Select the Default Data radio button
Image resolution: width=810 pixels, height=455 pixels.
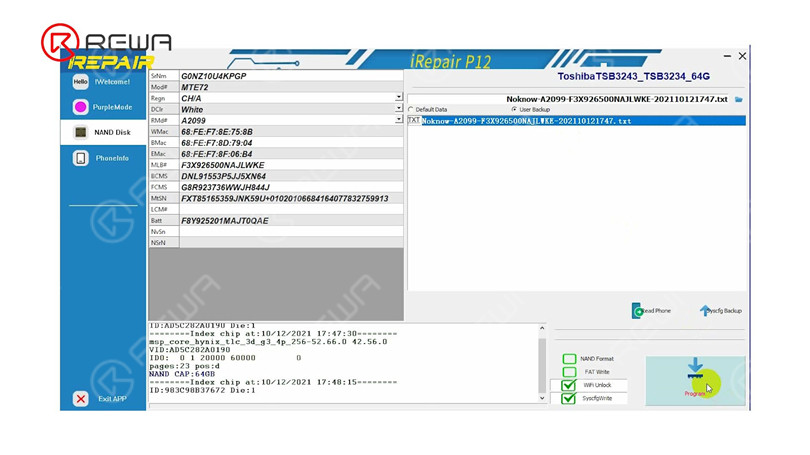[x=411, y=109]
